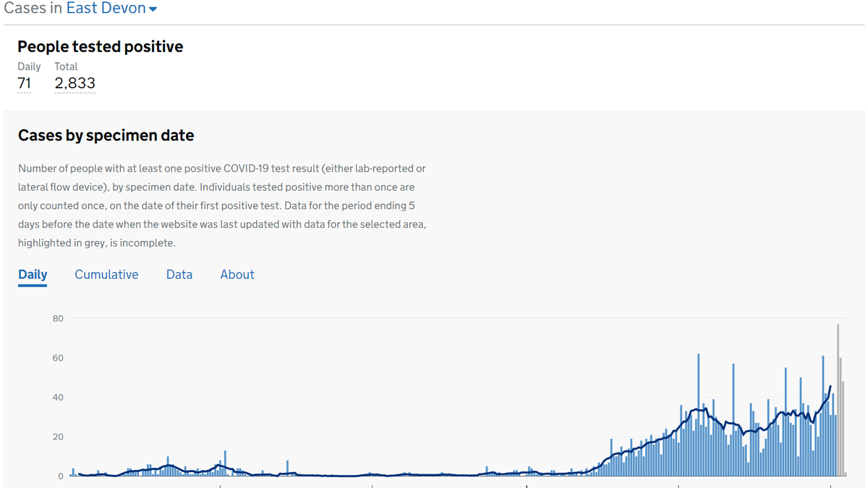Select the People tested positive heading

pos(101,46)
